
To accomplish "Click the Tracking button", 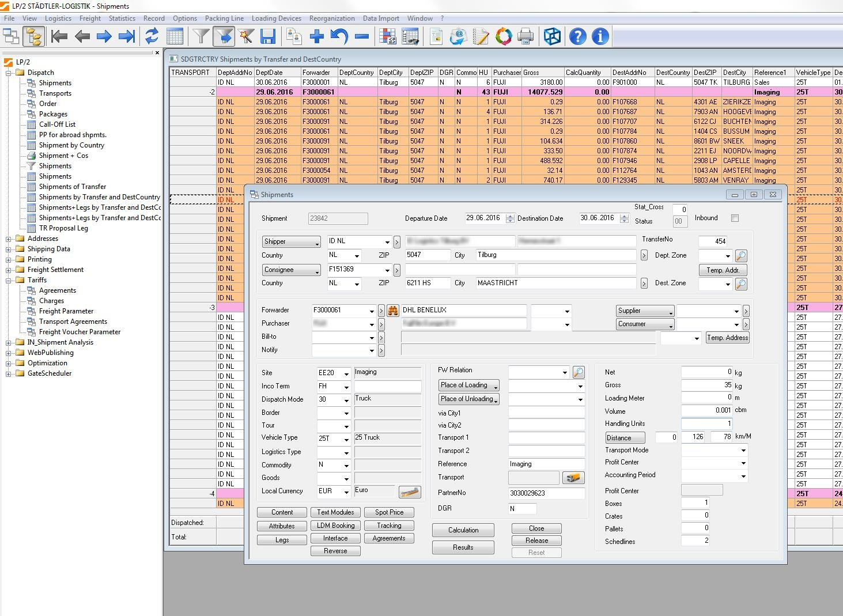I will click(389, 526).
